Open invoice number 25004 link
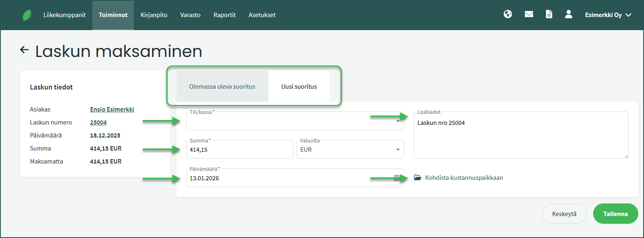Viewport: 644px width, 238px height. (x=98, y=122)
